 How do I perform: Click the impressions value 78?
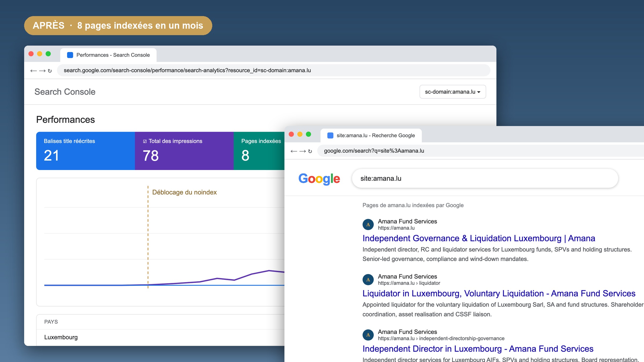(151, 156)
